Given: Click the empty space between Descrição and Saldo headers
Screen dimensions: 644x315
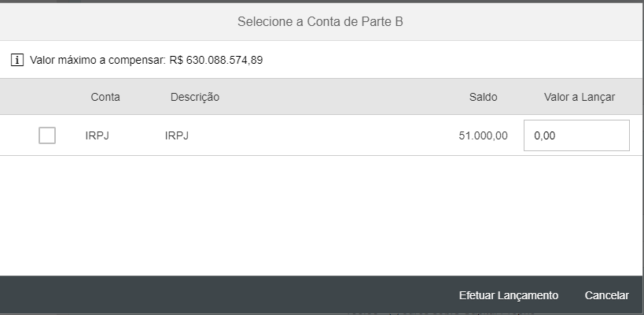Looking at the screenshot, I should 338,97.
